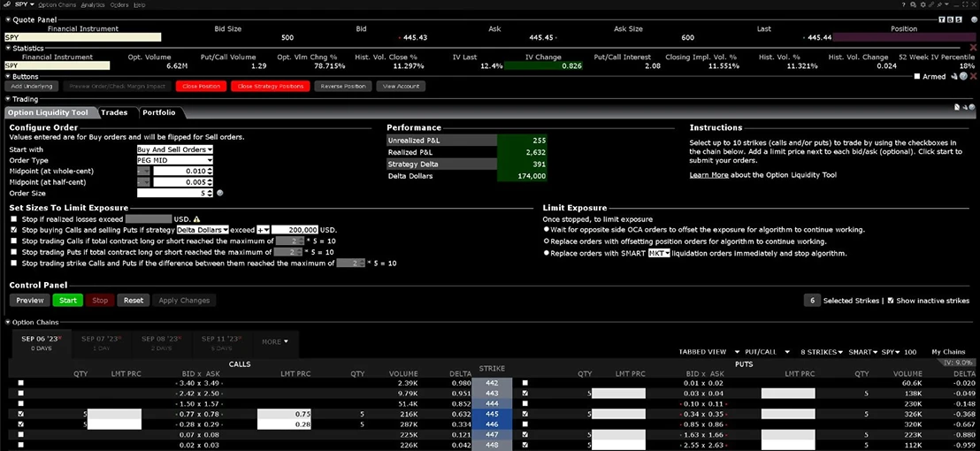Collapse the Option Chains section
Viewport: 980px width, 451px height.
point(7,322)
